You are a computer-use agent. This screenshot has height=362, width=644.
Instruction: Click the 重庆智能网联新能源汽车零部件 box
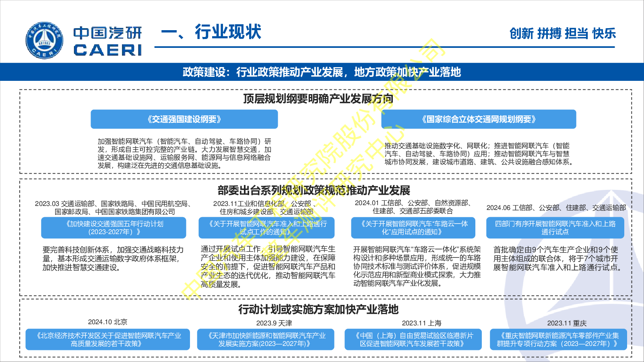coord(558,339)
